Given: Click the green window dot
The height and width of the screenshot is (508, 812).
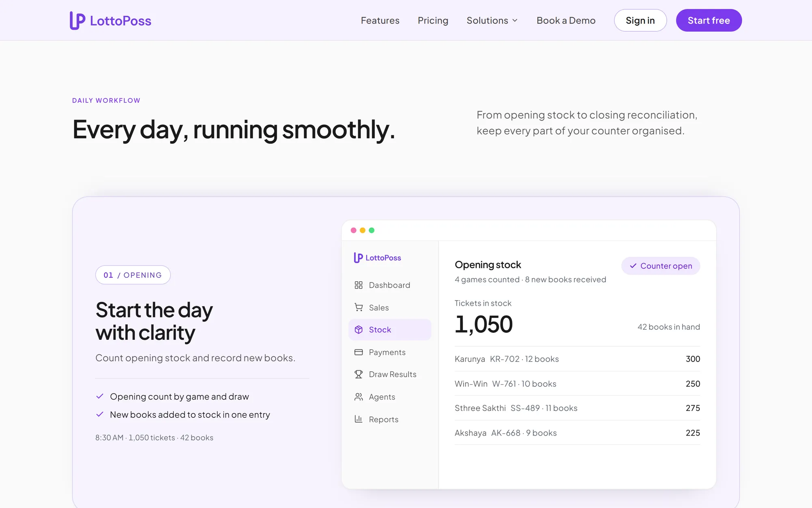Looking at the screenshot, I should pyautogui.click(x=371, y=230).
